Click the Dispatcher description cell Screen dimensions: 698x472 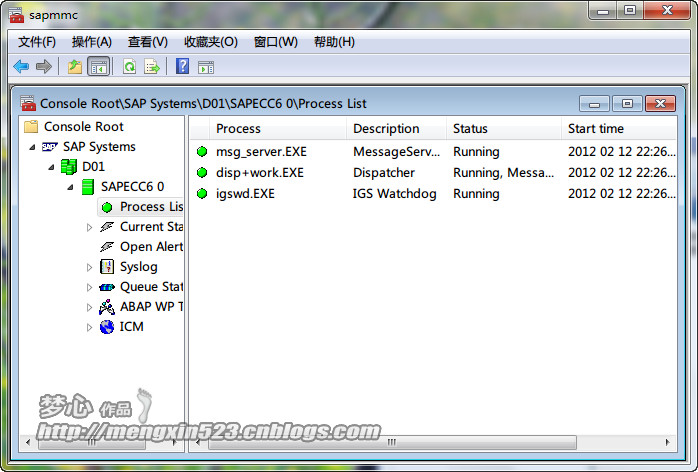(384, 172)
